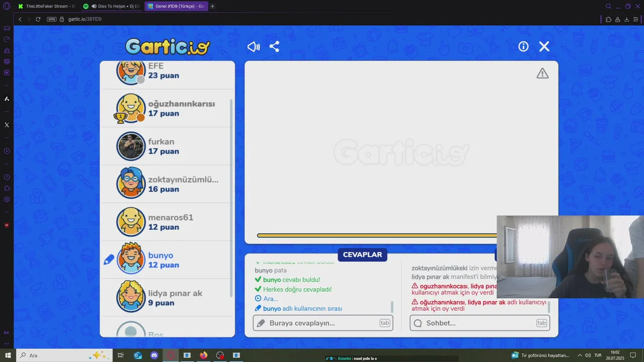Viewport: 644px width, 362px height.
Task: Open a new browser tab
Action: 212,6
